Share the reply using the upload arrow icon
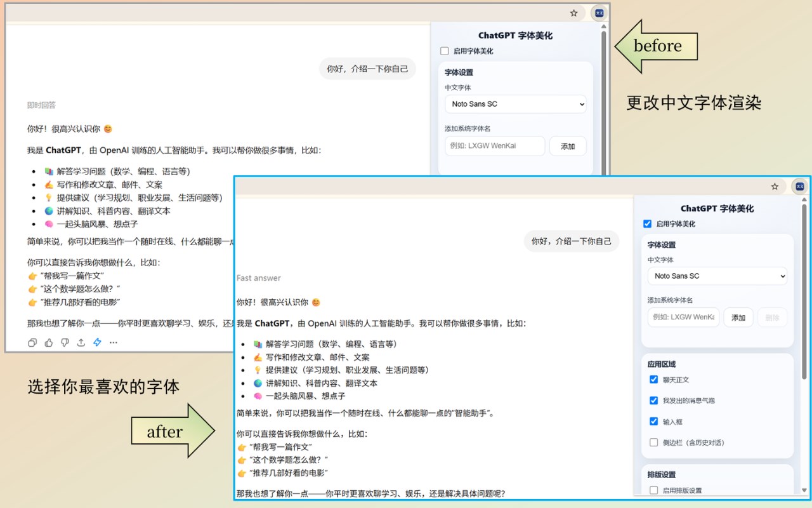This screenshot has width=812, height=508. tap(81, 343)
